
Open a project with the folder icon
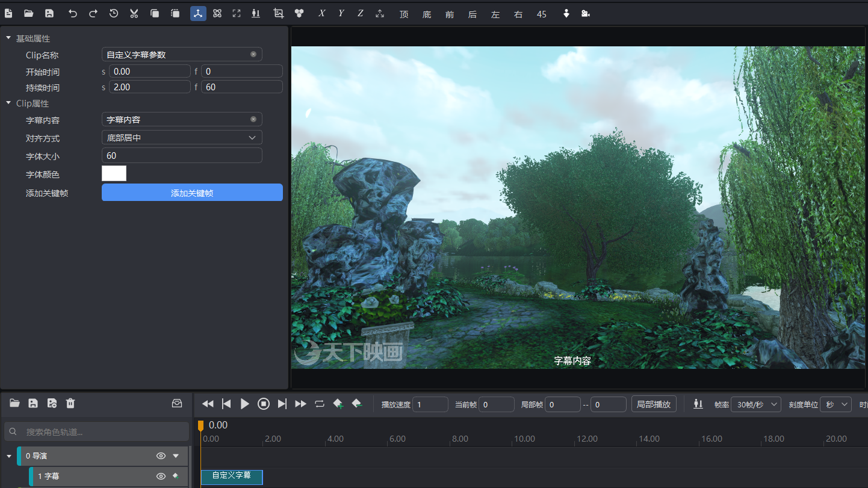pyautogui.click(x=28, y=13)
